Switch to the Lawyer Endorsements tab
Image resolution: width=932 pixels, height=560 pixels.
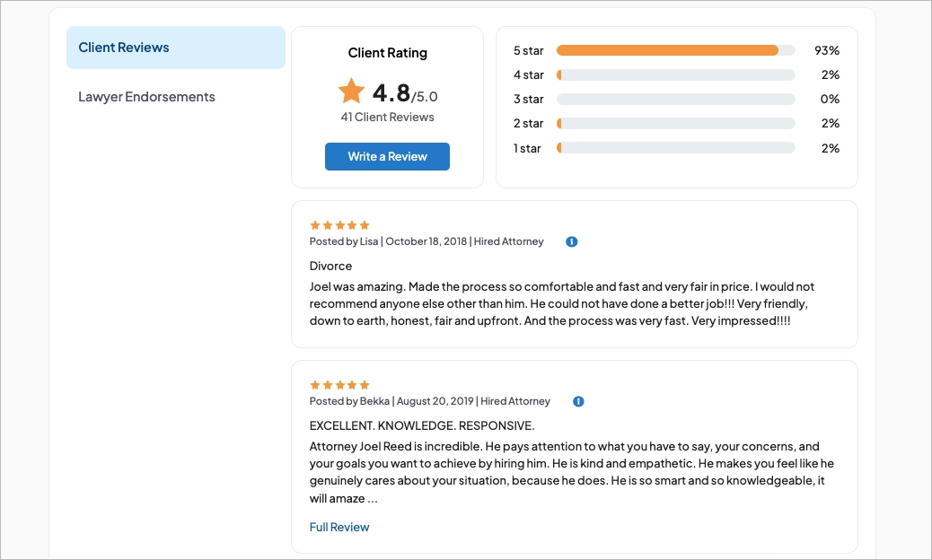coord(146,97)
